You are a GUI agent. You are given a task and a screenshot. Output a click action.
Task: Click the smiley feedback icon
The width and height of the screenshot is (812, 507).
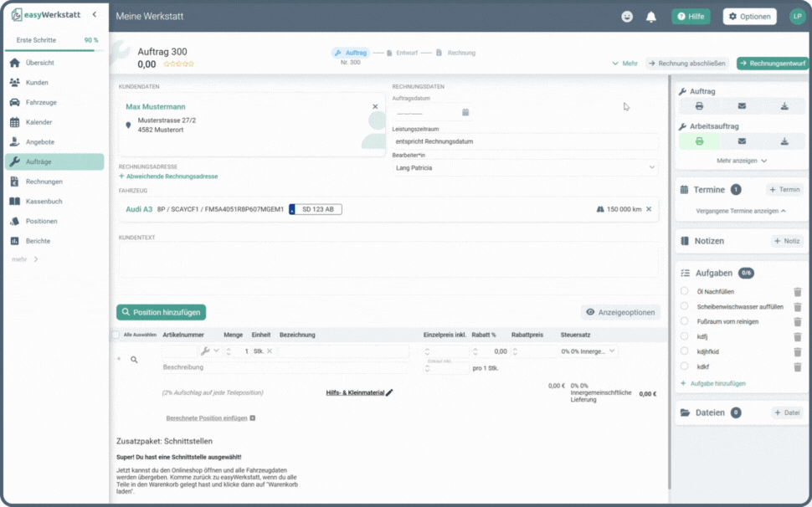[x=627, y=17]
